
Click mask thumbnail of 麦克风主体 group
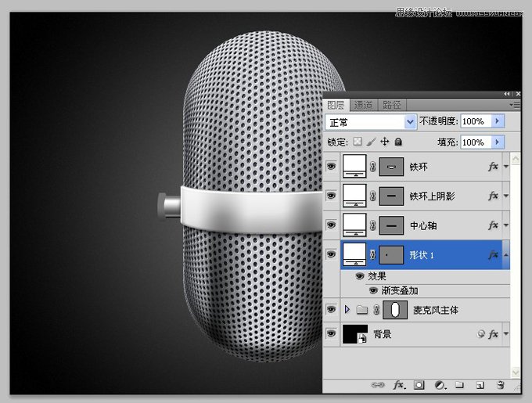[395, 310]
